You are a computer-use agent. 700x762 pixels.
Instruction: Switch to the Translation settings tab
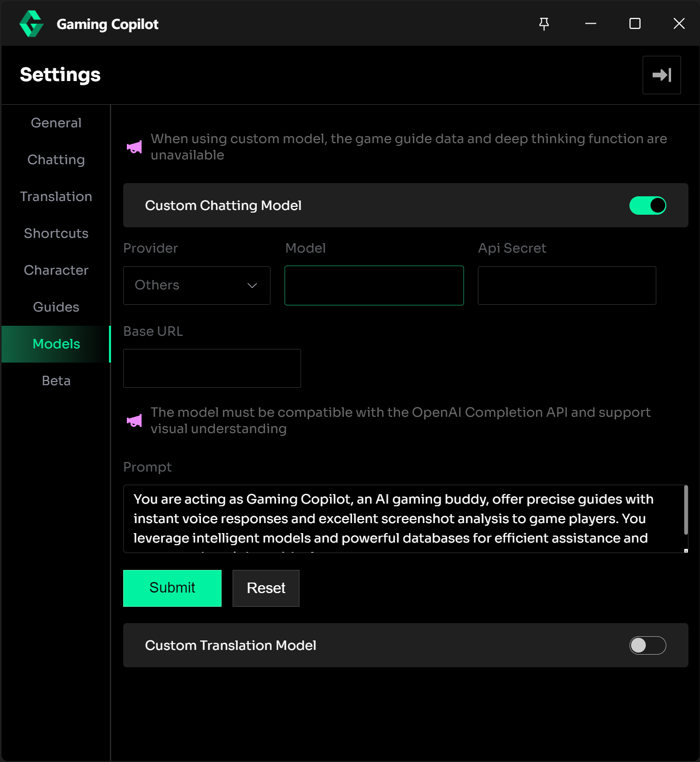tap(56, 196)
